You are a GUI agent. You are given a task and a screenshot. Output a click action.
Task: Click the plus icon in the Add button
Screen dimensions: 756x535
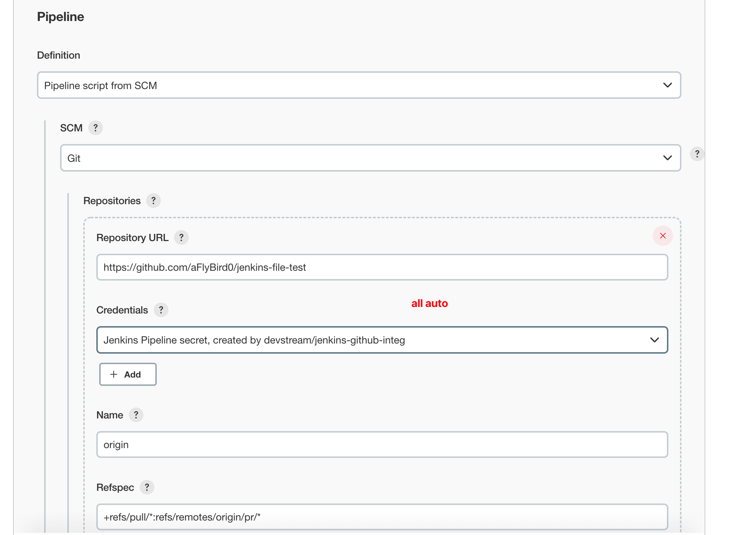click(114, 374)
